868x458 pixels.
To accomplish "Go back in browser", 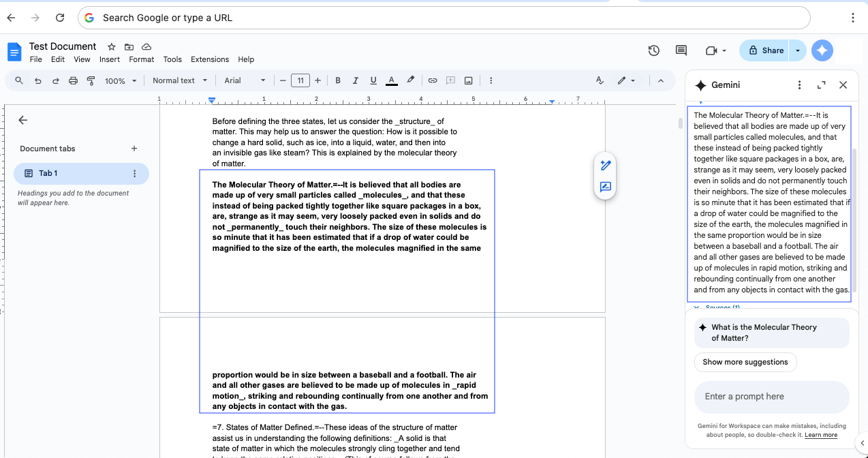I will click(x=11, y=18).
